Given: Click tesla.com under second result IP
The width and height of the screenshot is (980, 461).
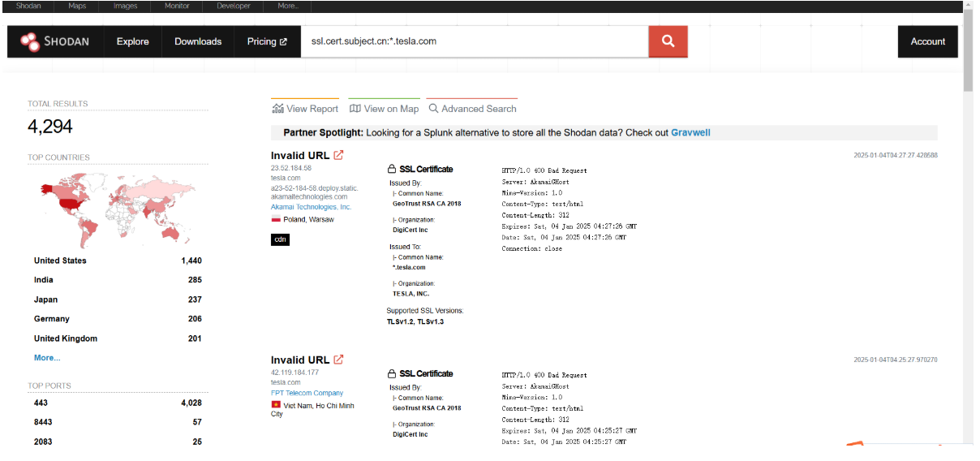Looking at the screenshot, I should pyautogui.click(x=286, y=382).
